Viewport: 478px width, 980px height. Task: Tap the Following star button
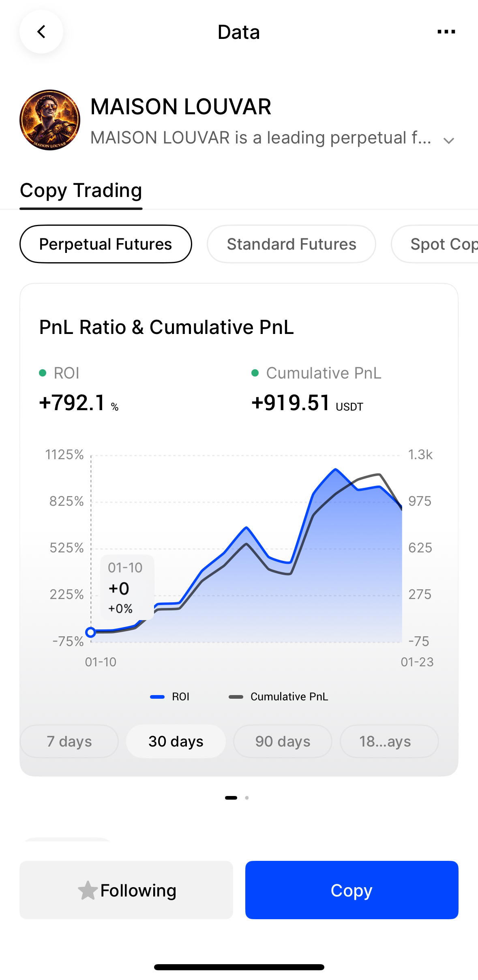pyautogui.click(x=126, y=890)
